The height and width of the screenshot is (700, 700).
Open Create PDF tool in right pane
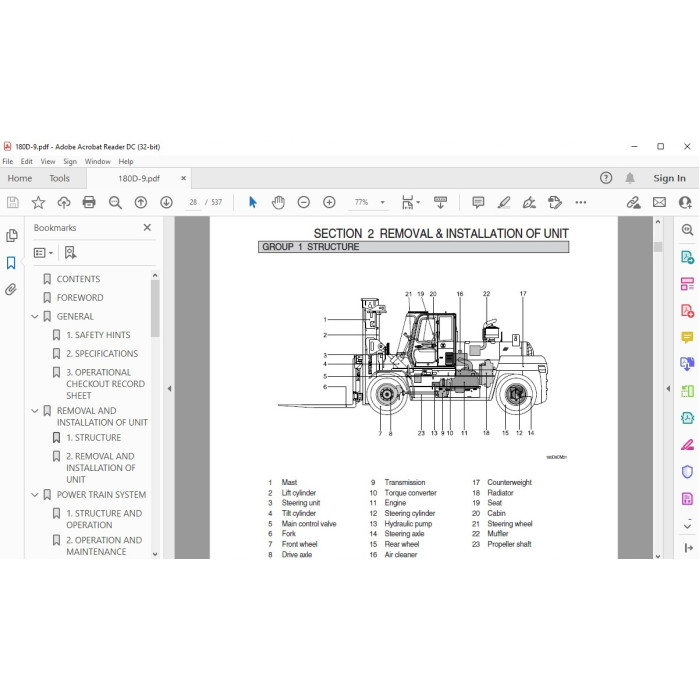[687, 311]
